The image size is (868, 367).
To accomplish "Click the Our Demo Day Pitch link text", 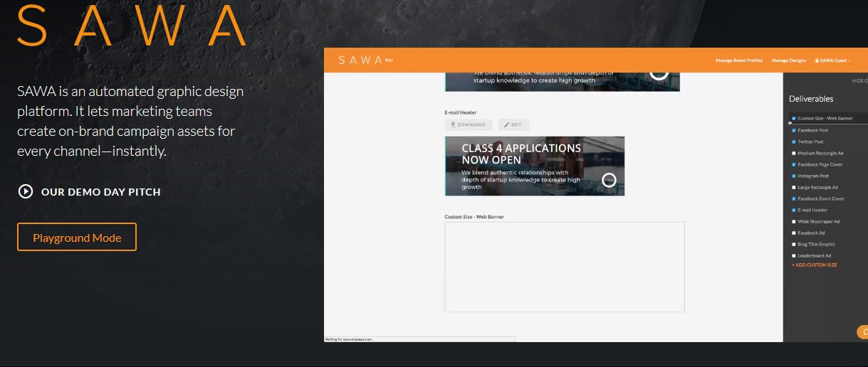I will [x=100, y=192].
